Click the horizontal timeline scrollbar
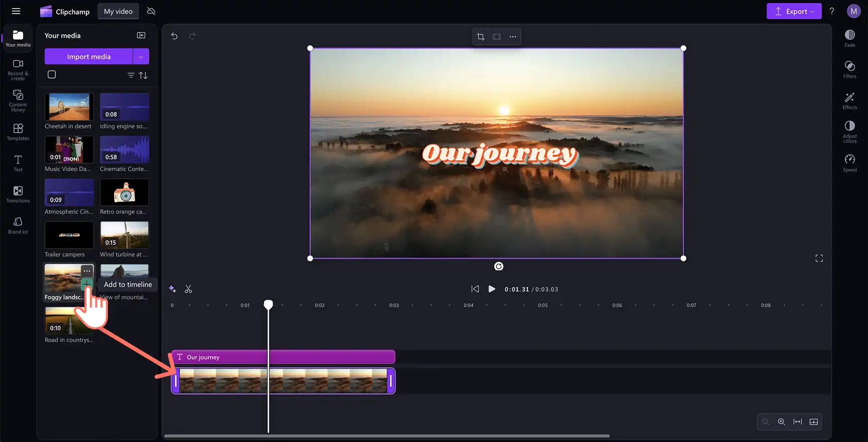This screenshot has height=442, width=868. [387, 436]
